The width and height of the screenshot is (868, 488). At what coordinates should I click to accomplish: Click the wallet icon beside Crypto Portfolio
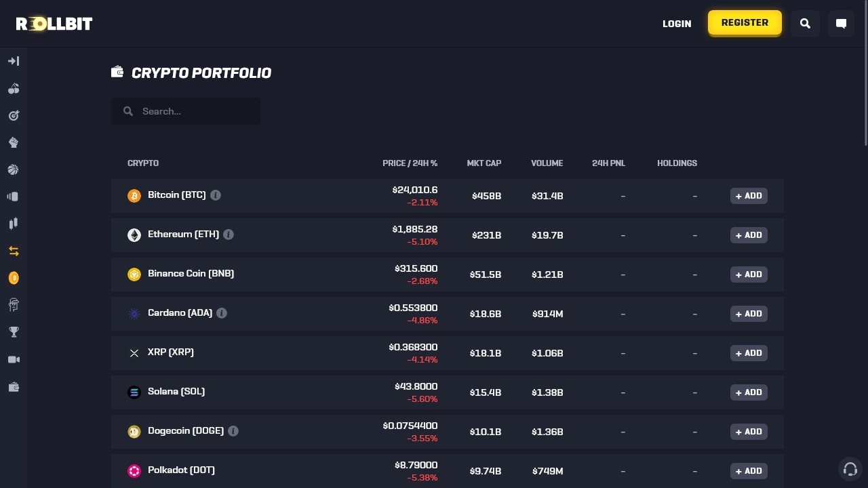117,72
